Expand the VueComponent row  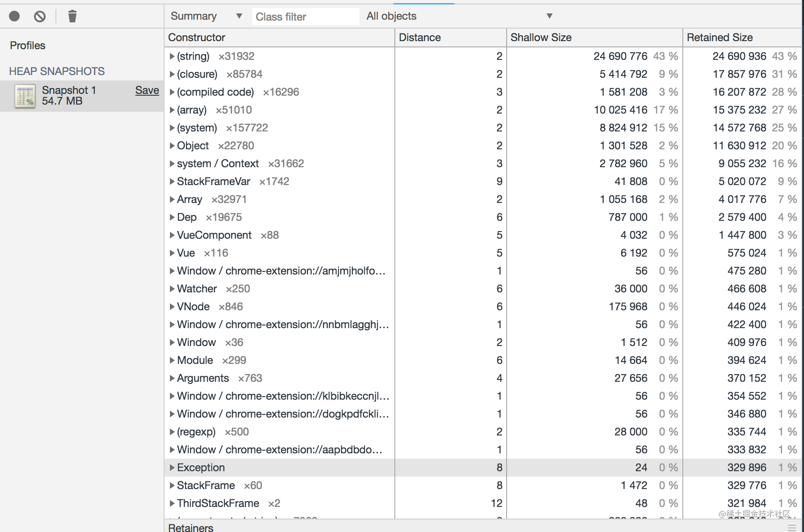[x=172, y=235]
